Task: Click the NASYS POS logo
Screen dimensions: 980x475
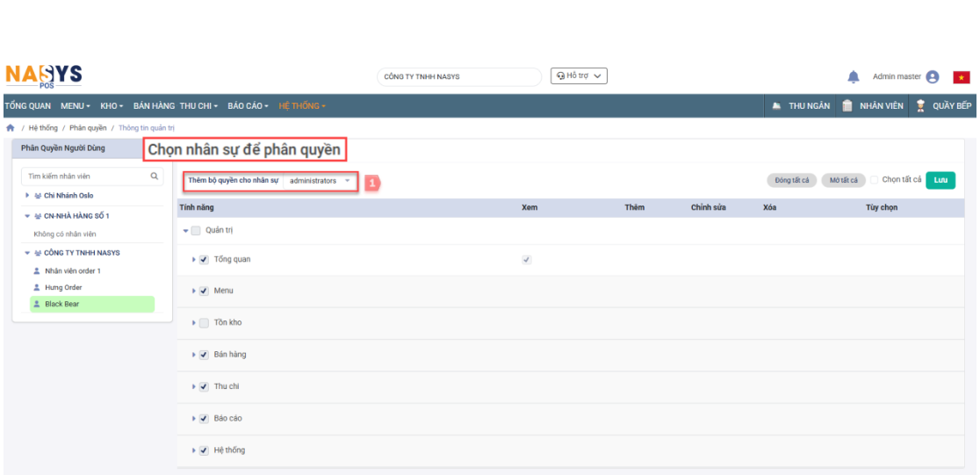Action: tap(43, 76)
